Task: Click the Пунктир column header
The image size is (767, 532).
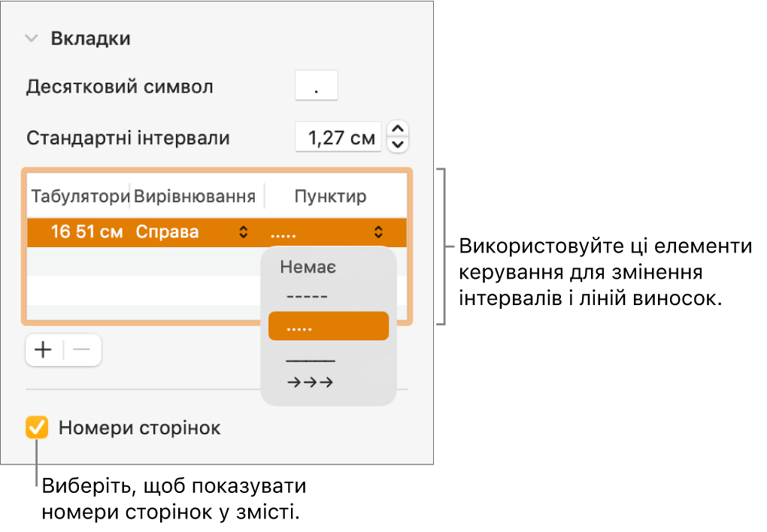Action: pos(330,197)
